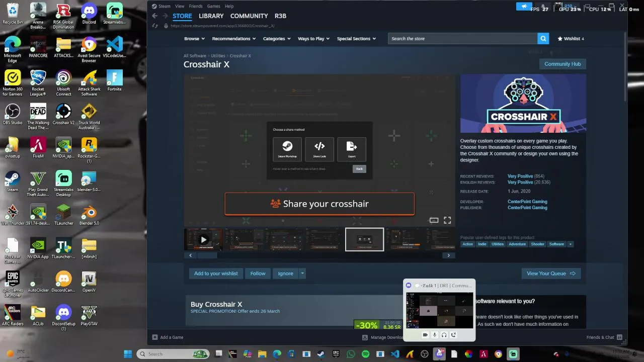Select the Fortnite desktop icon
This screenshot has width=644, height=362.
click(114, 80)
